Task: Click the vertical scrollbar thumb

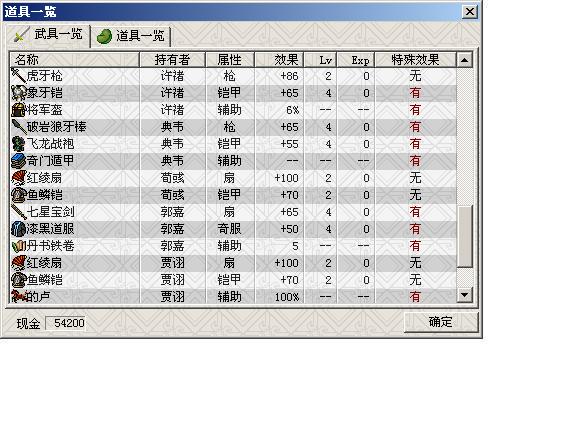Action: tap(465, 237)
